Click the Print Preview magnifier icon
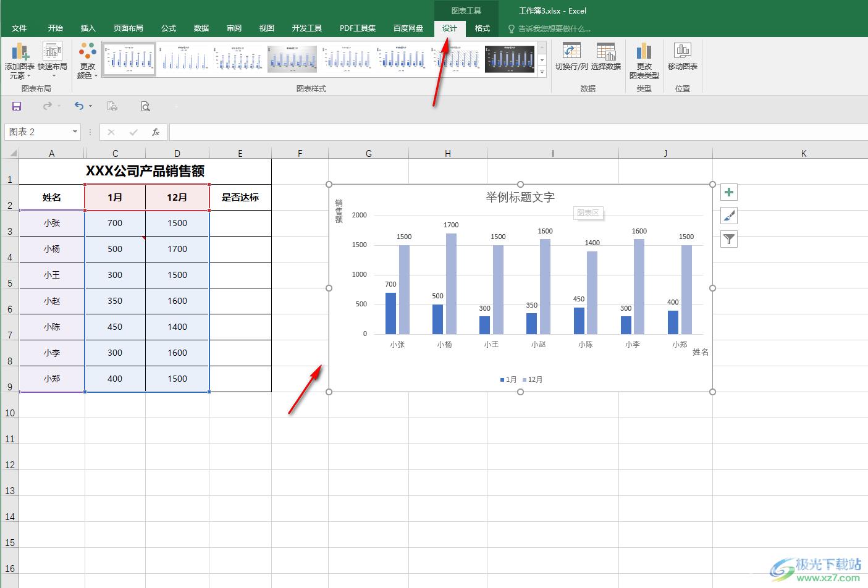Image resolution: width=868 pixels, height=588 pixels. coord(145,106)
